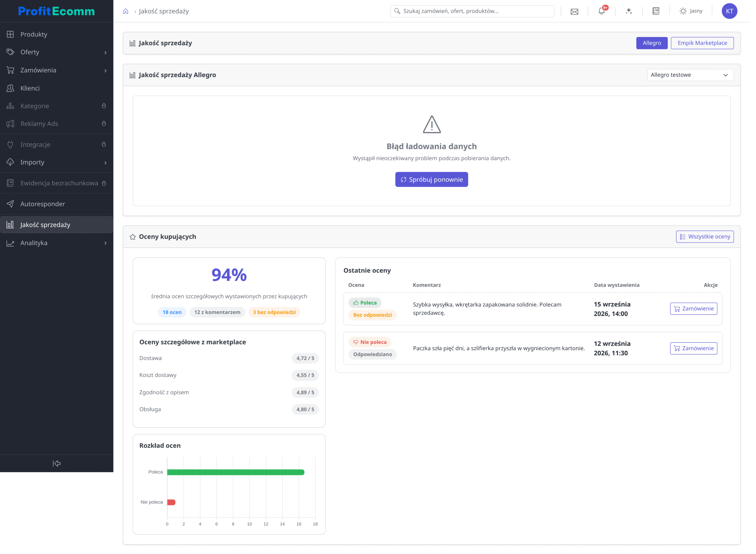Open the home breadcrumb icon
This screenshot has height=554, width=756.
pyautogui.click(x=126, y=11)
